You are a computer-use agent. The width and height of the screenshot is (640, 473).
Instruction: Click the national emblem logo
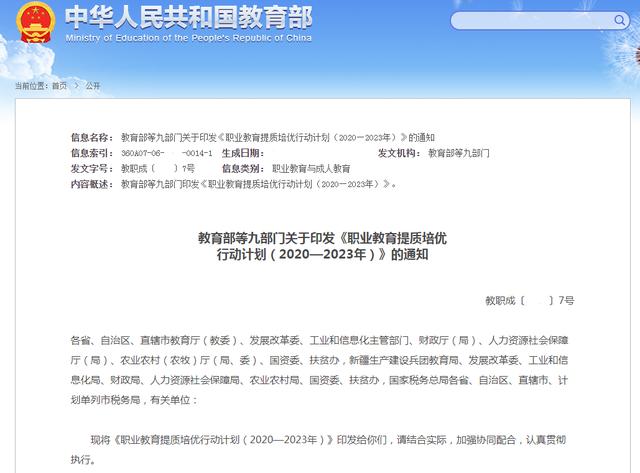pos(35,22)
